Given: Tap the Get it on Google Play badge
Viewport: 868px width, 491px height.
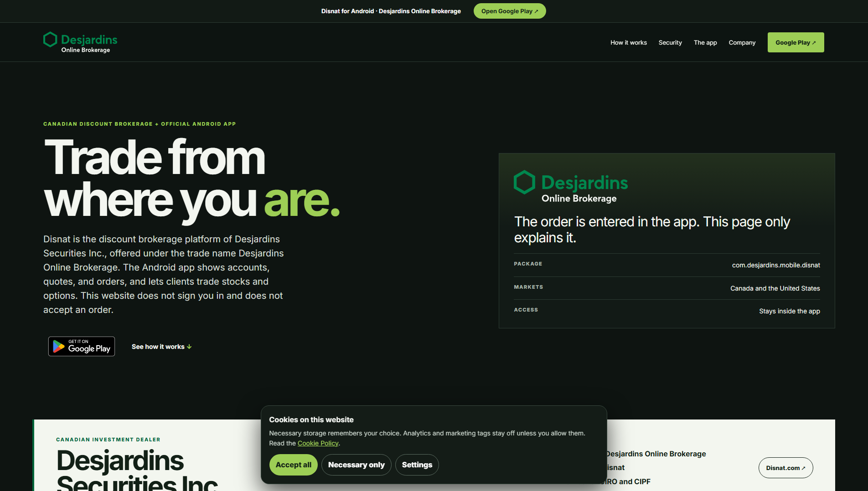Looking at the screenshot, I should tap(82, 347).
